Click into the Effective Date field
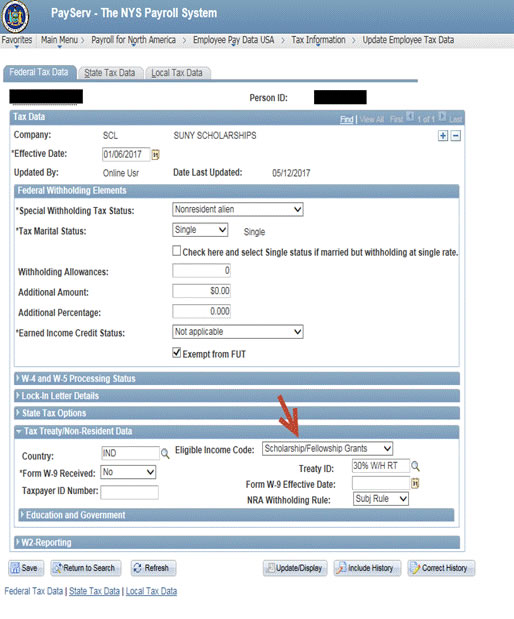This screenshot has width=514, height=619. pyautogui.click(x=126, y=154)
